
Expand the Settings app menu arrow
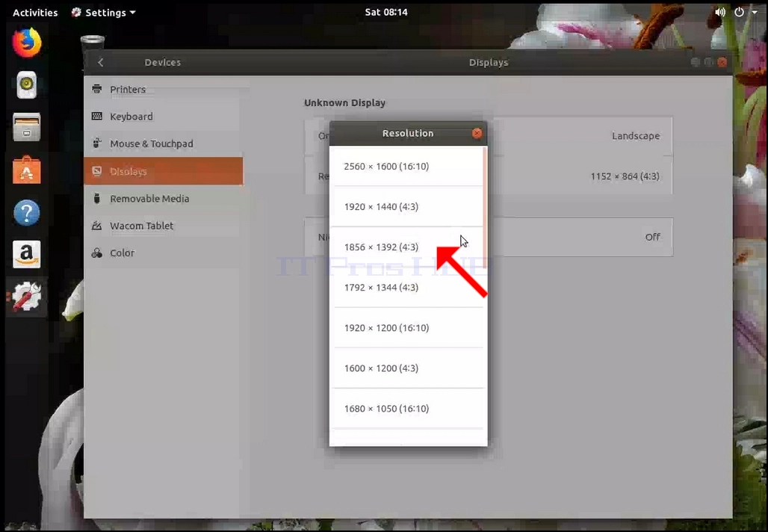(133, 12)
